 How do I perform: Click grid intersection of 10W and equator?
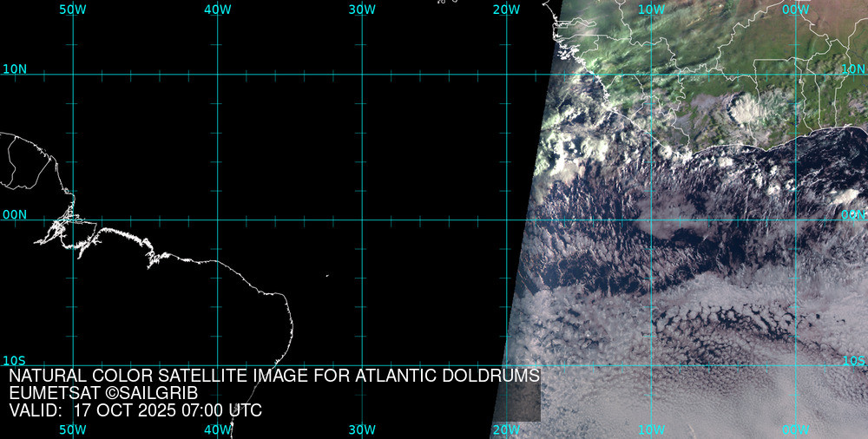coord(651,219)
